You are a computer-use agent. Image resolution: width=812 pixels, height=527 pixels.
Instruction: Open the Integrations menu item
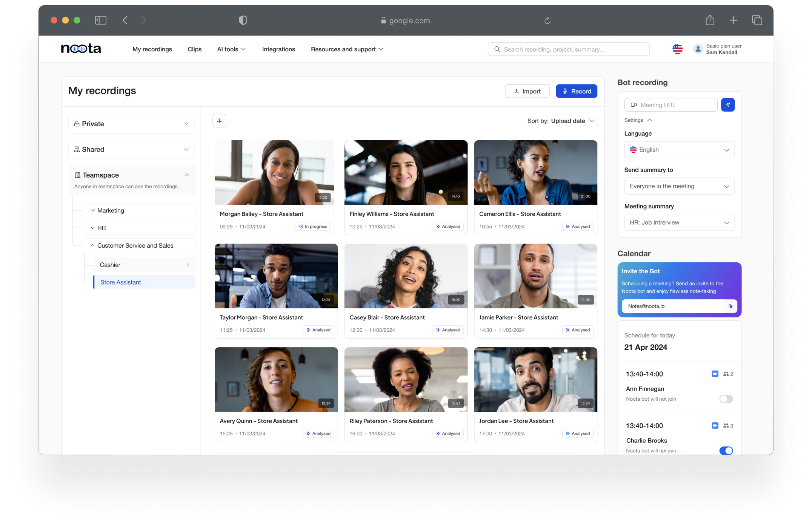tap(278, 49)
